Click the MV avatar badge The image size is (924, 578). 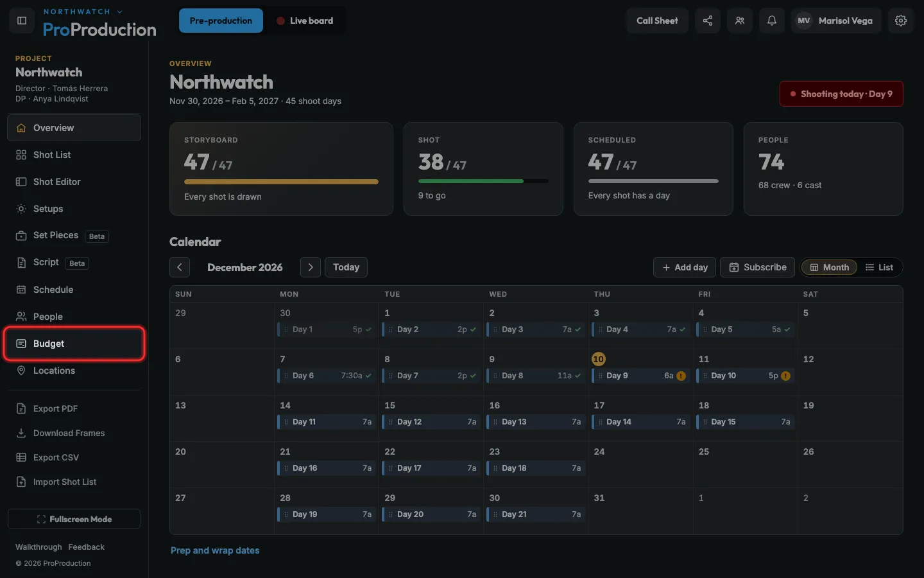(804, 21)
